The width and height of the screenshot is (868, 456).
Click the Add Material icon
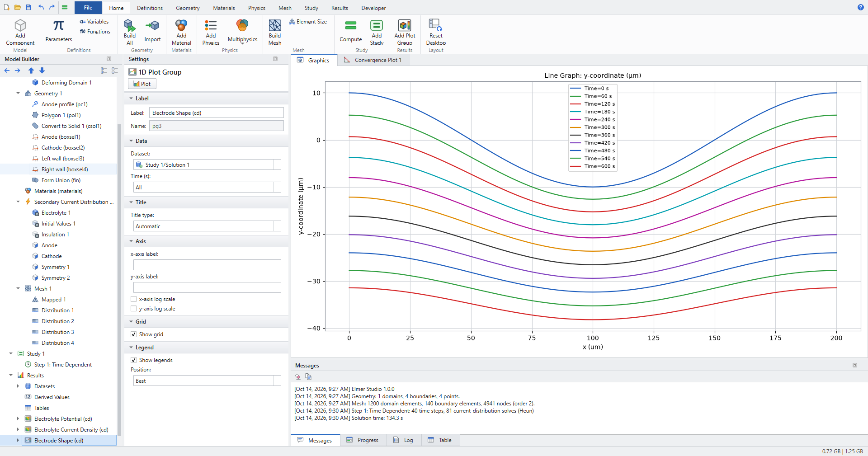point(181,25)
